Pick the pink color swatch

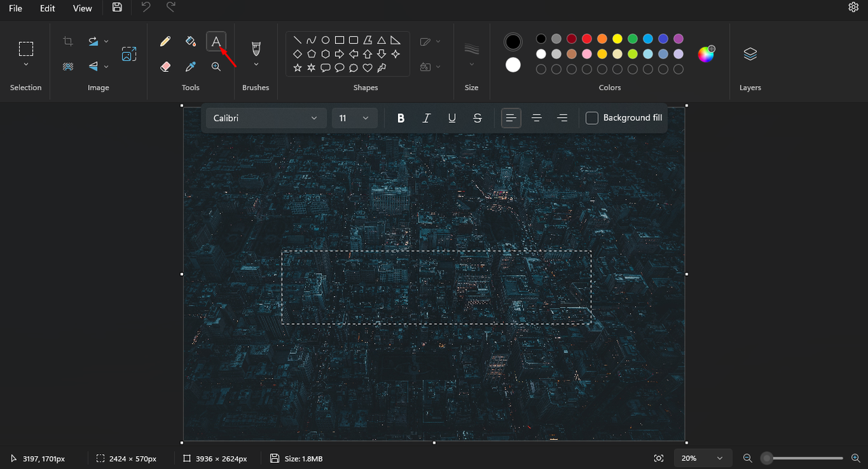(x=587, y=54)
